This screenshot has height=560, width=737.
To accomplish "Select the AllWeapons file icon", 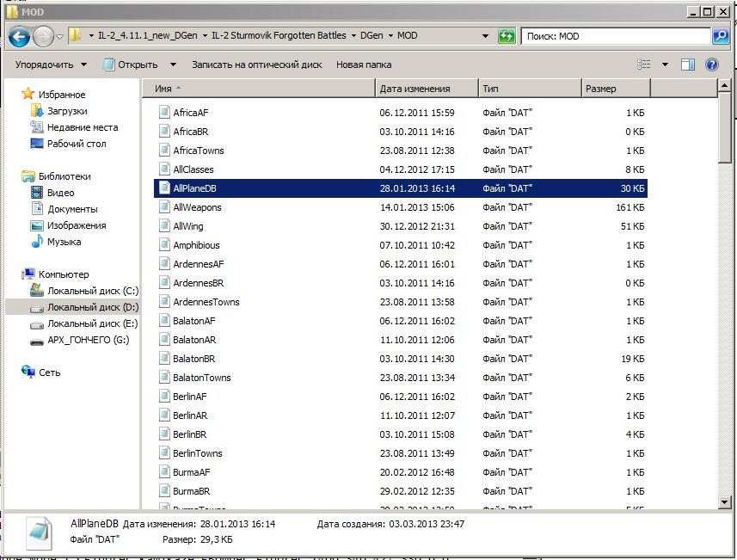I will coord(164,207).
